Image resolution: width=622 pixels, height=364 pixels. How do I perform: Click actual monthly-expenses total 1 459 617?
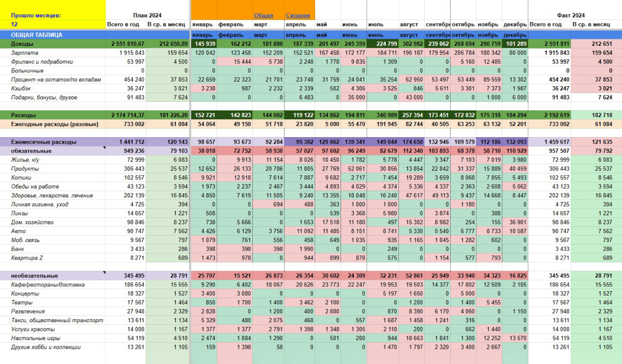pos(556,142)
